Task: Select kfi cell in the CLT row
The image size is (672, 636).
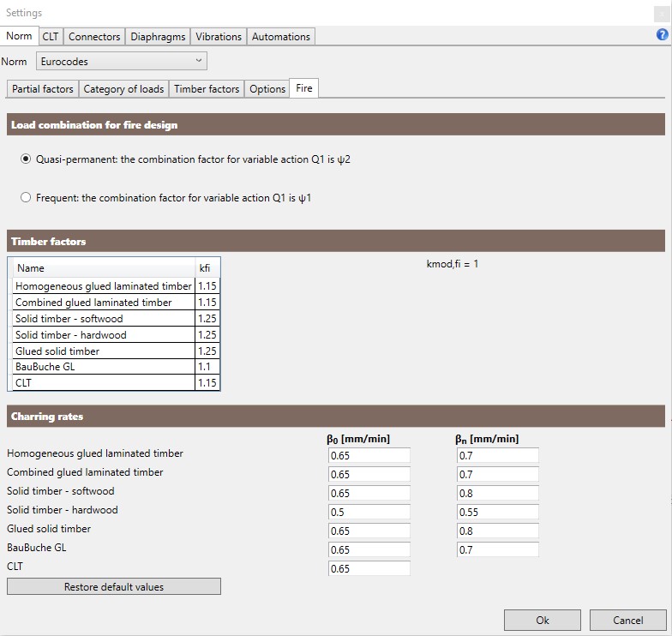Action: (x=207, y=382)
